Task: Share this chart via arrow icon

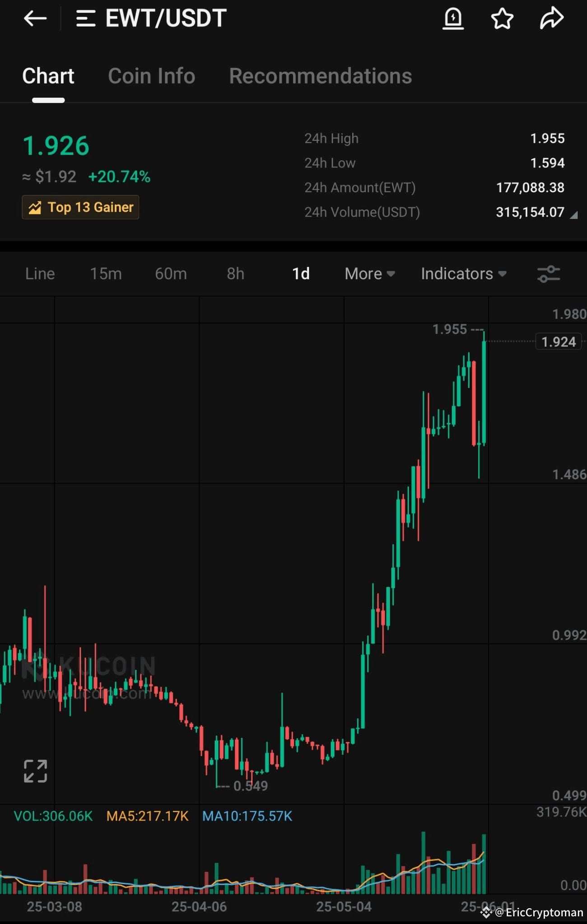Action: (x=552, y=18)
